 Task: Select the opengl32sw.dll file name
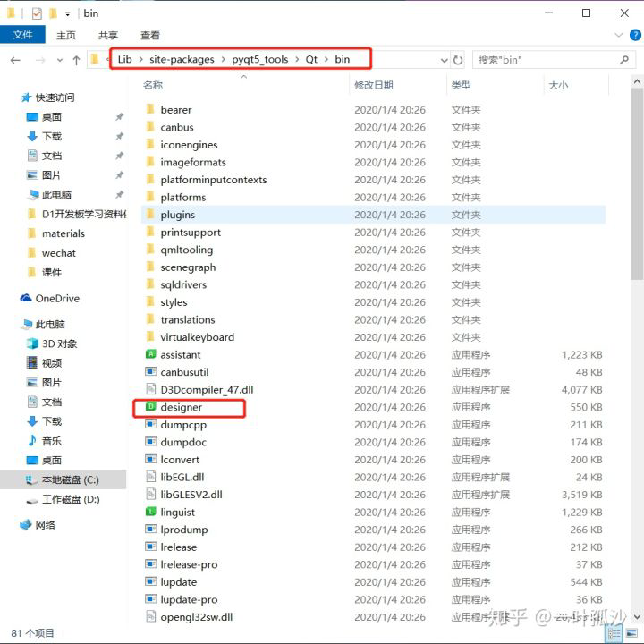tap(196, 617)
